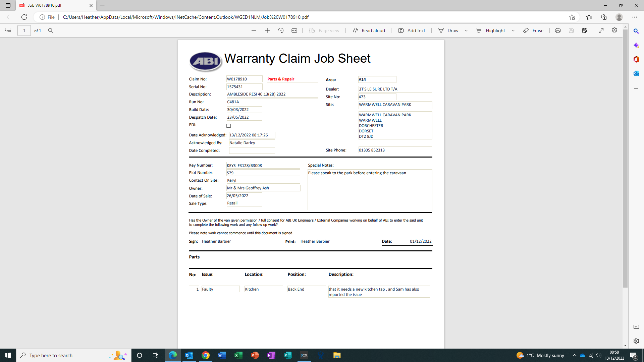Screen dimensions: 644x362
Task: Click the Print icon in toolbar
Action: click(558, 31)
